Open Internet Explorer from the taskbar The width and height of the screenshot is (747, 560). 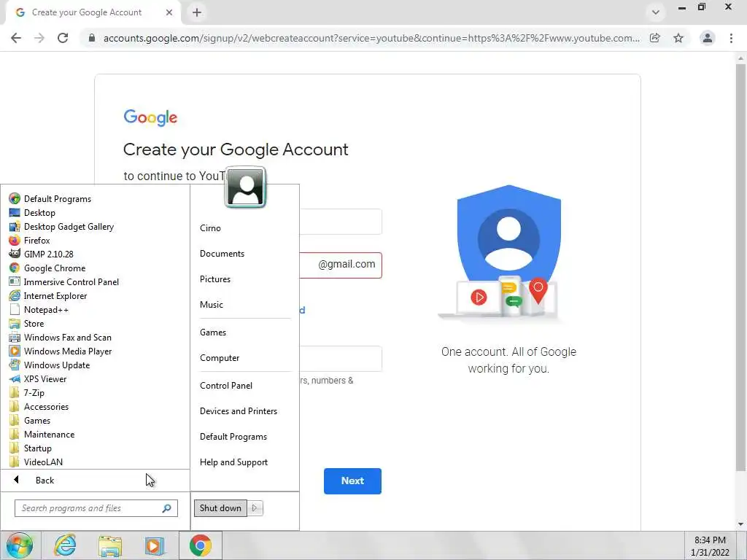(65, 545)
